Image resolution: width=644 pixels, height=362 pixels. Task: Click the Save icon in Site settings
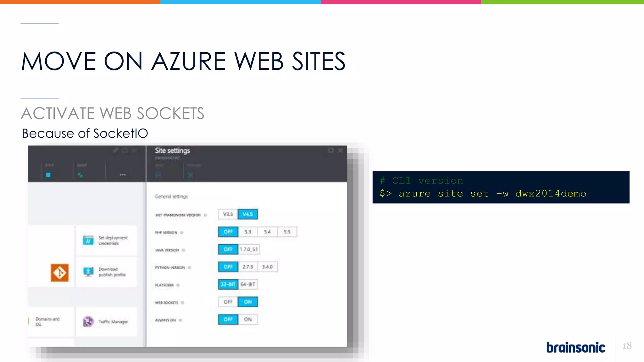coord(158,175)
